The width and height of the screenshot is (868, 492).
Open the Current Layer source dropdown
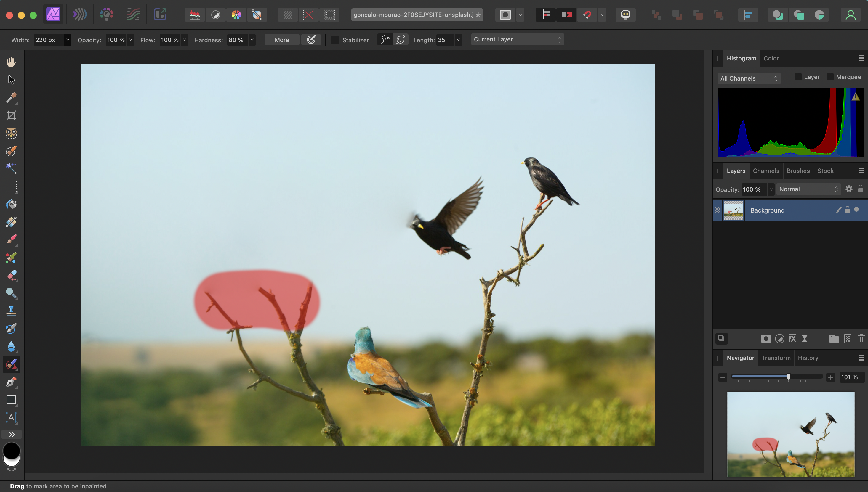pos(517,40)
